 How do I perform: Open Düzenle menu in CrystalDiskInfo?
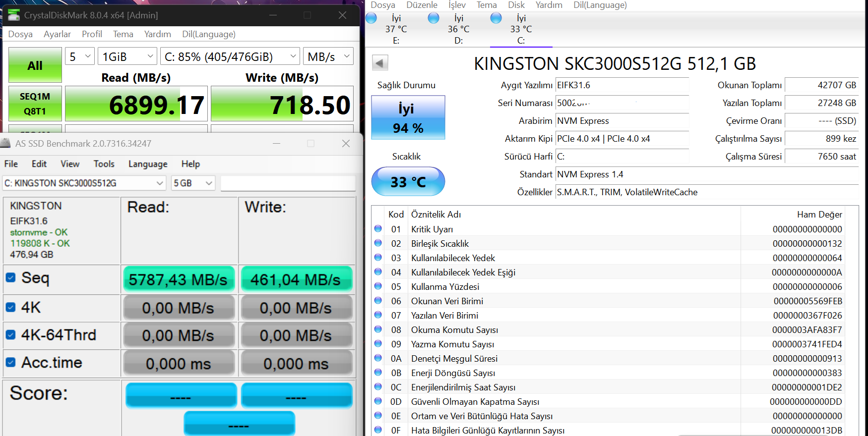coord(422,5)
